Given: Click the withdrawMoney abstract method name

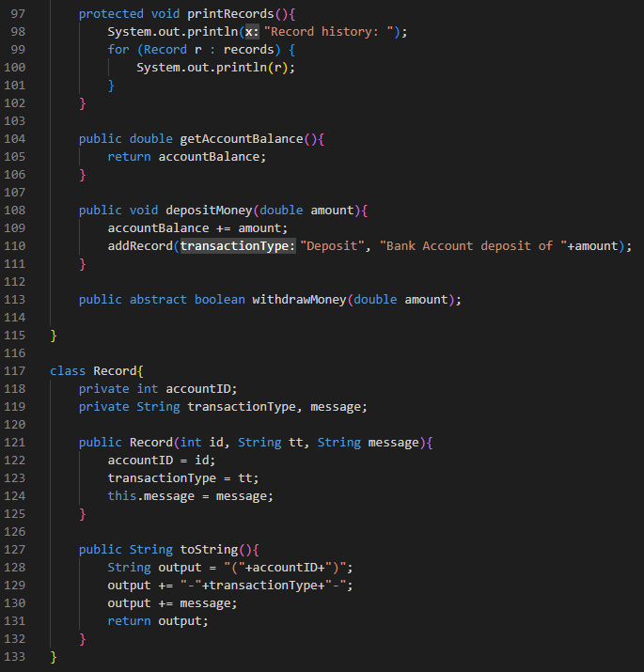Looking at the screenshot, I should coord(299,300).
